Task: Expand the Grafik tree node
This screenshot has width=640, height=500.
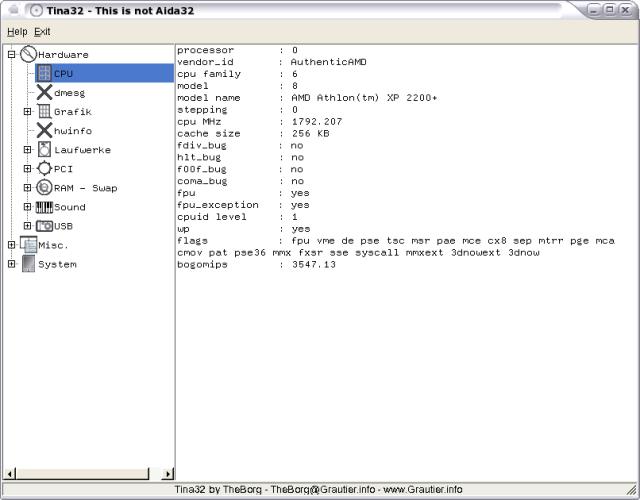Action: point(27,111)
